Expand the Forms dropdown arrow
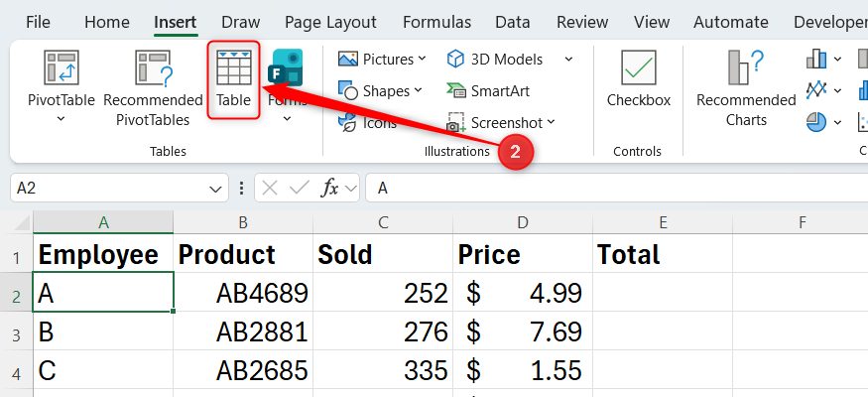 point(287,119)
